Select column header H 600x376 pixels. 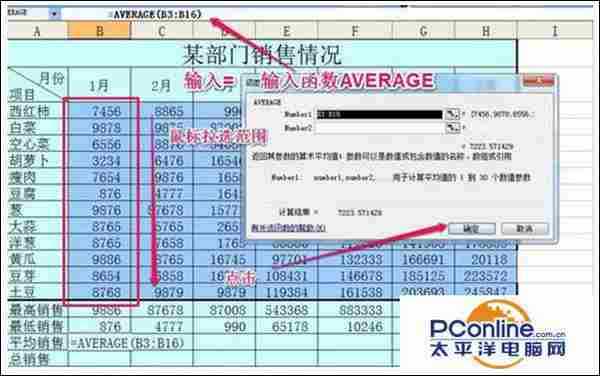tap(486, 31)
